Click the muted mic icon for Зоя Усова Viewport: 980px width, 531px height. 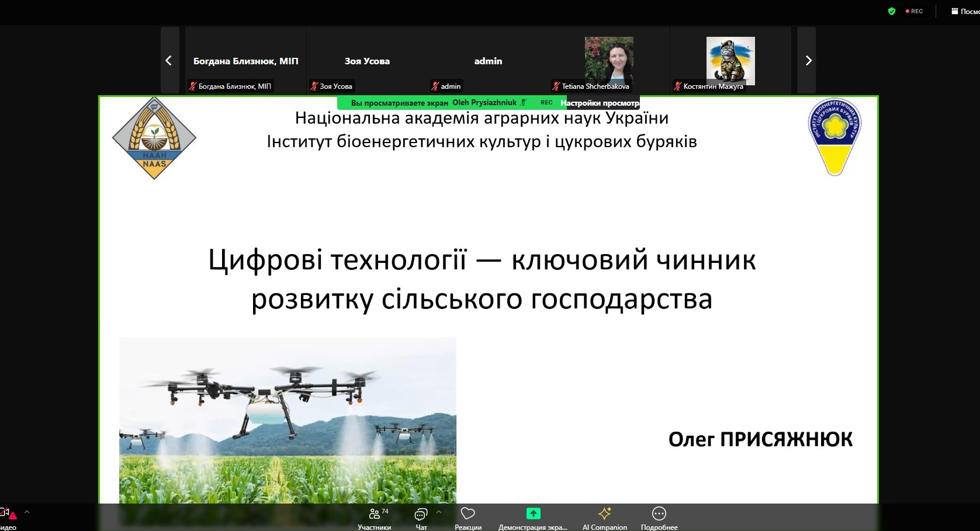(314, 86)
